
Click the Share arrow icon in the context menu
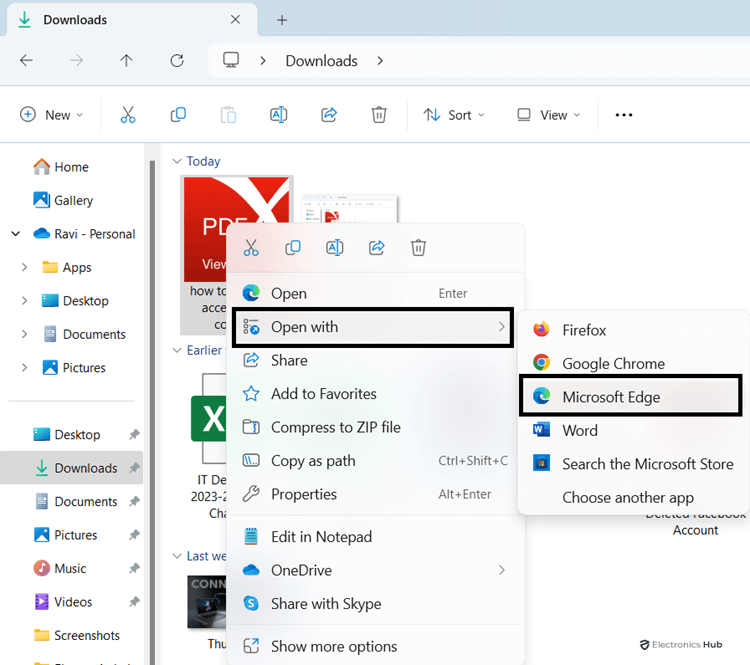(377, 248)
